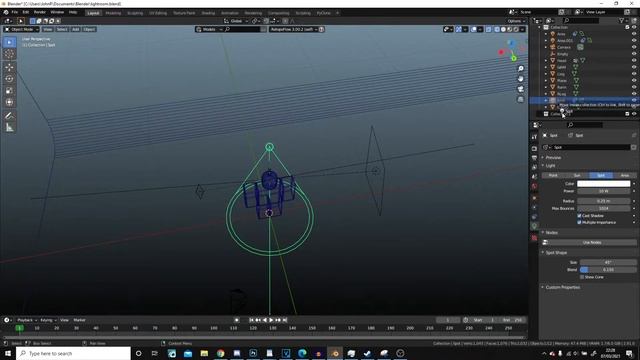Image resolution: width=640 pixels, height=360 pixels.
Task: Select the Measure tool
Action: 9,128
